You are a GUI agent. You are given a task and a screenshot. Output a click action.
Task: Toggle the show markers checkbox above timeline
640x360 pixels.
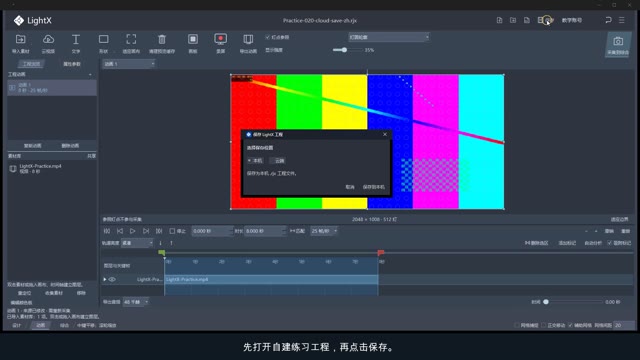click(x=609, y=243)
